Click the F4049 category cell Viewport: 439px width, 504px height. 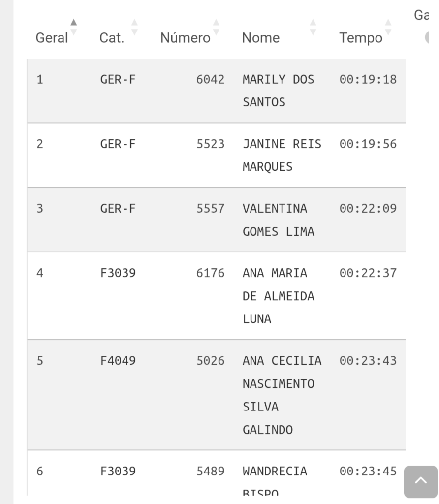click(118, 361)
